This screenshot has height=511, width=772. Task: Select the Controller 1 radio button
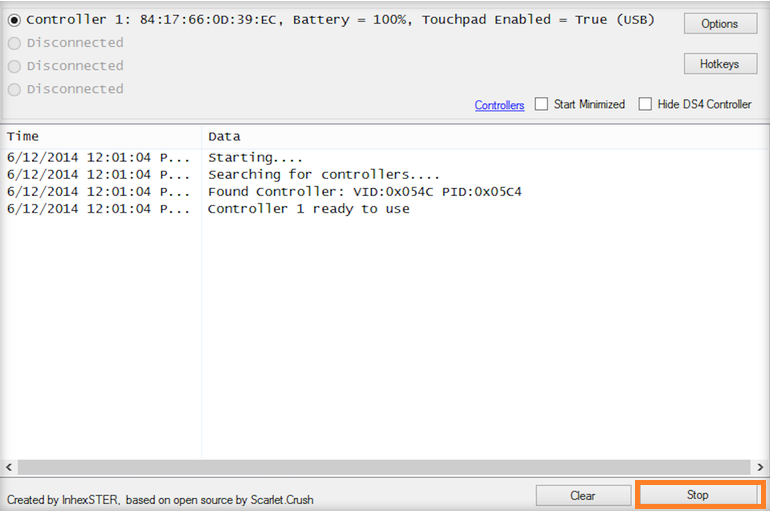tap(14, 20)
